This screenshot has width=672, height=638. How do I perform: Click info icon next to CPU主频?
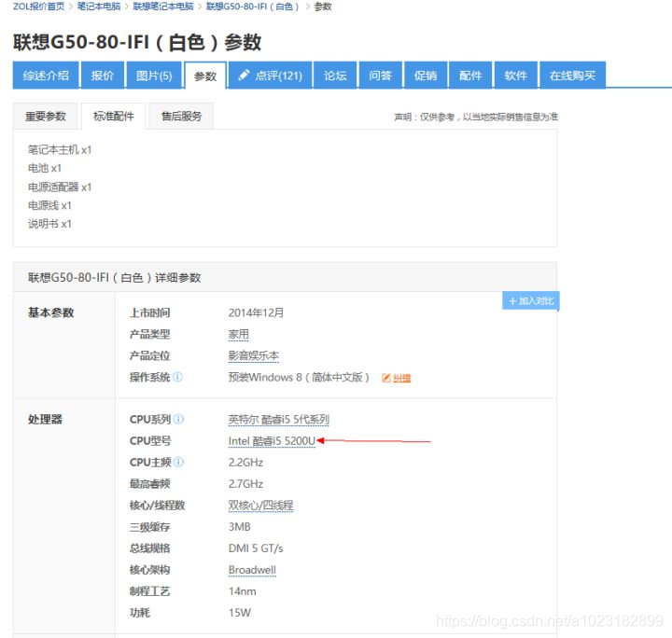(178, 462)
